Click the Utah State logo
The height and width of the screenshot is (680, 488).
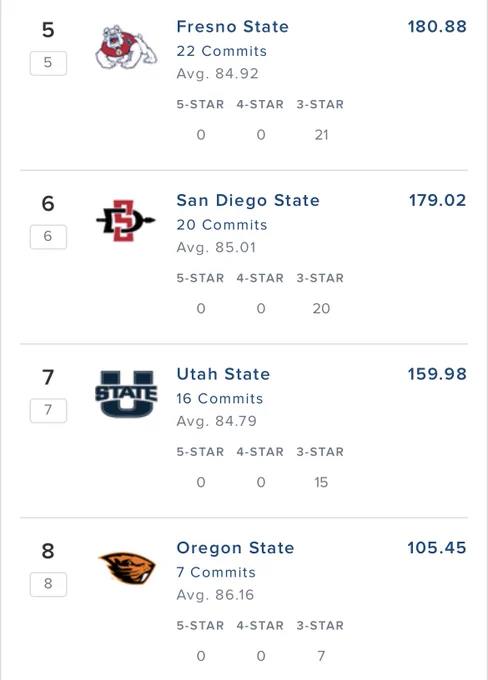pos(126,394)
